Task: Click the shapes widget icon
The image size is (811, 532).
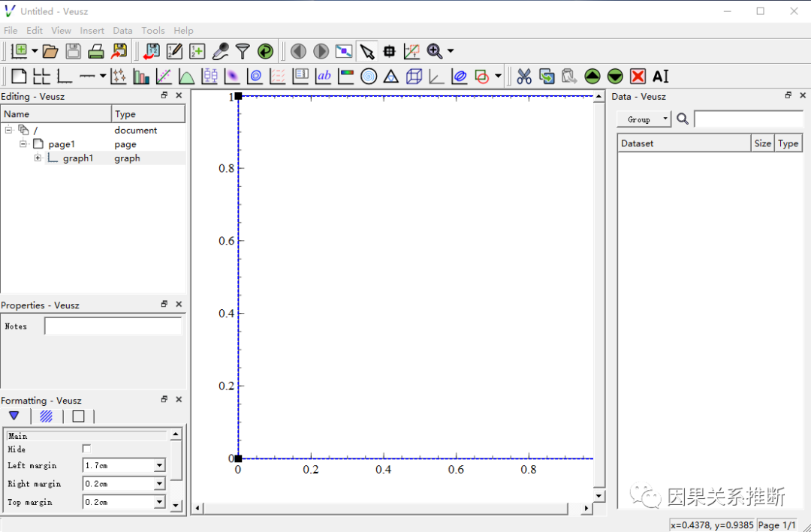Action: point(482,77)
